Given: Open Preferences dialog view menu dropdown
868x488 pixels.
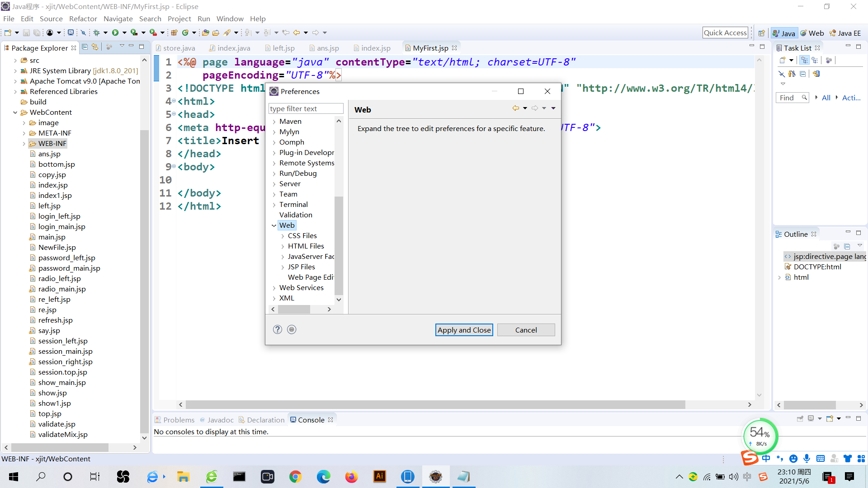Looking at the screenshot, I should (553, 108).
